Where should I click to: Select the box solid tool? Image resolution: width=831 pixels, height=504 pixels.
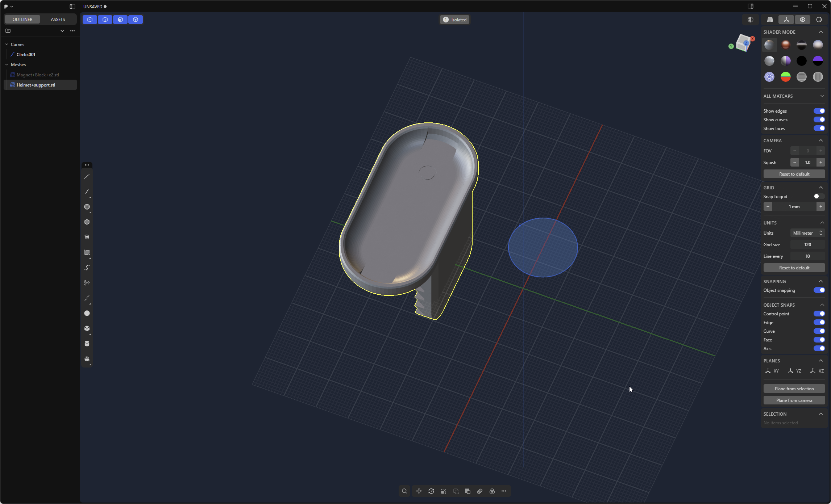87,328
